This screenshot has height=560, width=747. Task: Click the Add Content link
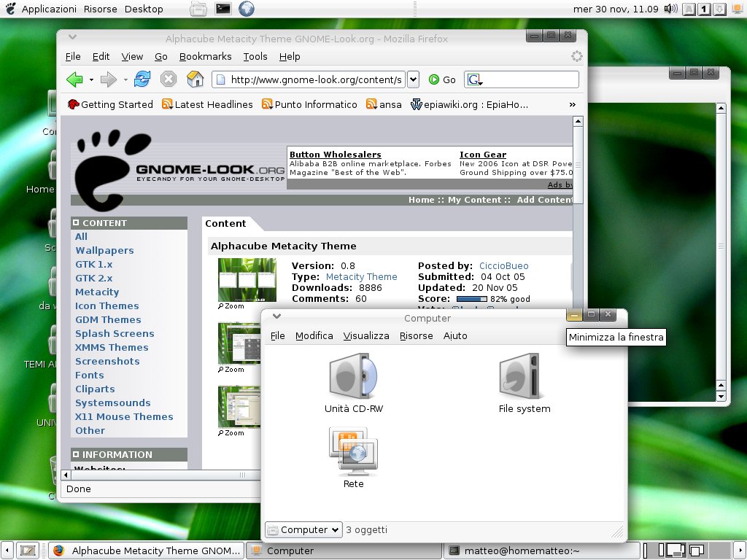click(x=544, y=200)
